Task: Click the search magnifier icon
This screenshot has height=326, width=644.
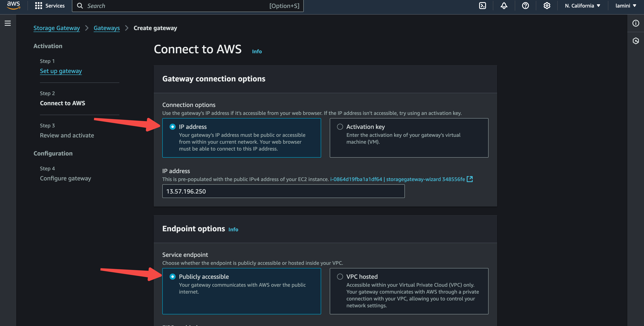Action: coord(80,6)
